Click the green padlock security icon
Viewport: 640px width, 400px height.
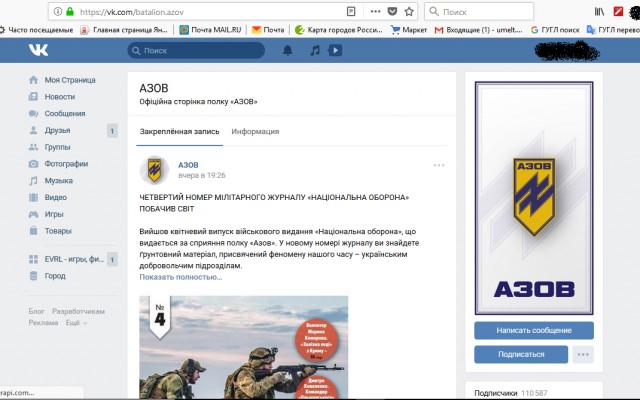click(x=70, y=12)
